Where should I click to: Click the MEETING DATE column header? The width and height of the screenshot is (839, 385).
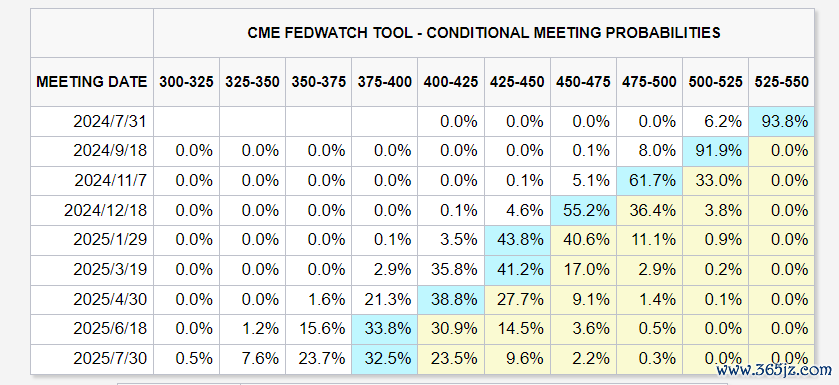click(91, 82)
